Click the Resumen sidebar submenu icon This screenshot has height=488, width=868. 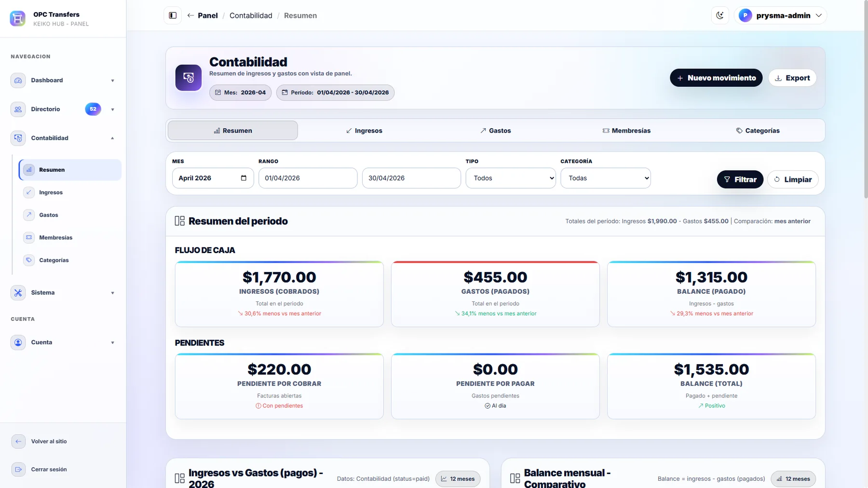29,170
